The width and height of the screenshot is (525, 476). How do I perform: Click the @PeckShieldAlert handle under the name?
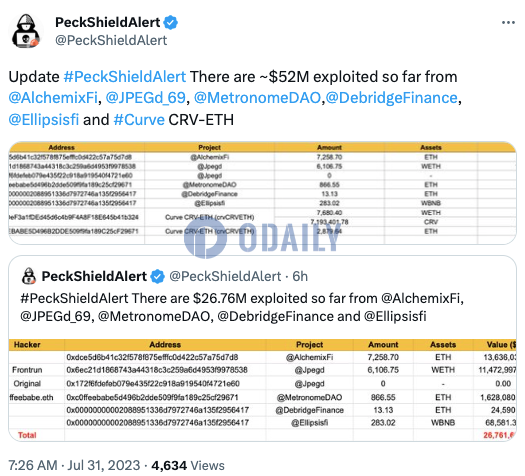[111, 41]
